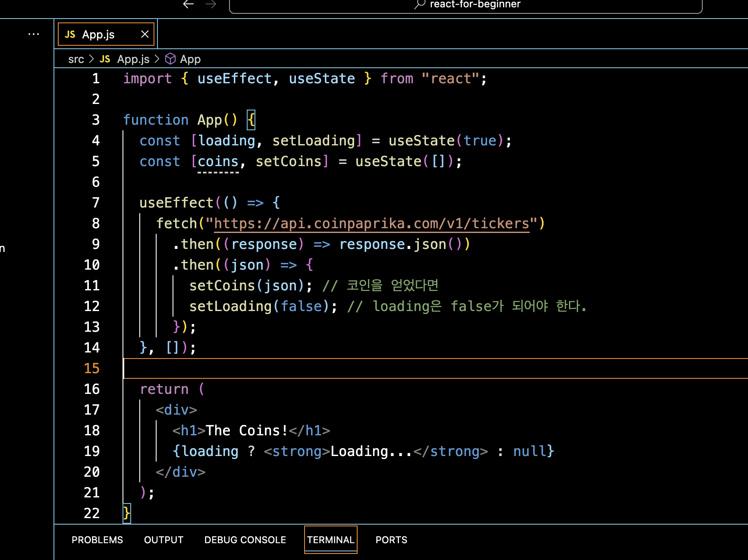Viewport: 748px width, 560px height.
Task: Click the search magnifier icon
Action: point(420,4)
